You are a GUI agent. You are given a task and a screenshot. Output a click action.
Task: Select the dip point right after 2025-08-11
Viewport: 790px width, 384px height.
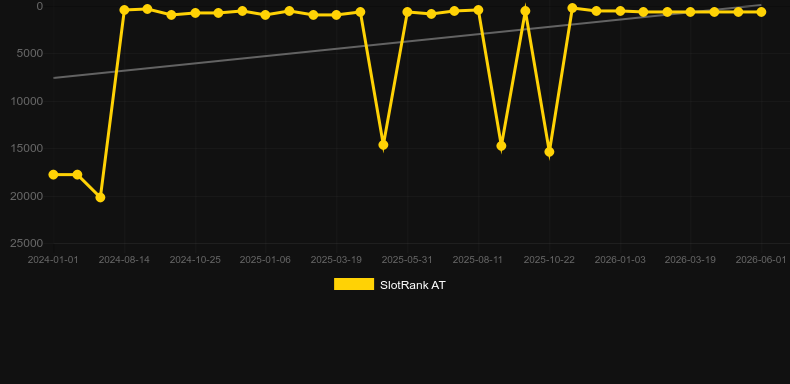tap(501, 146)
